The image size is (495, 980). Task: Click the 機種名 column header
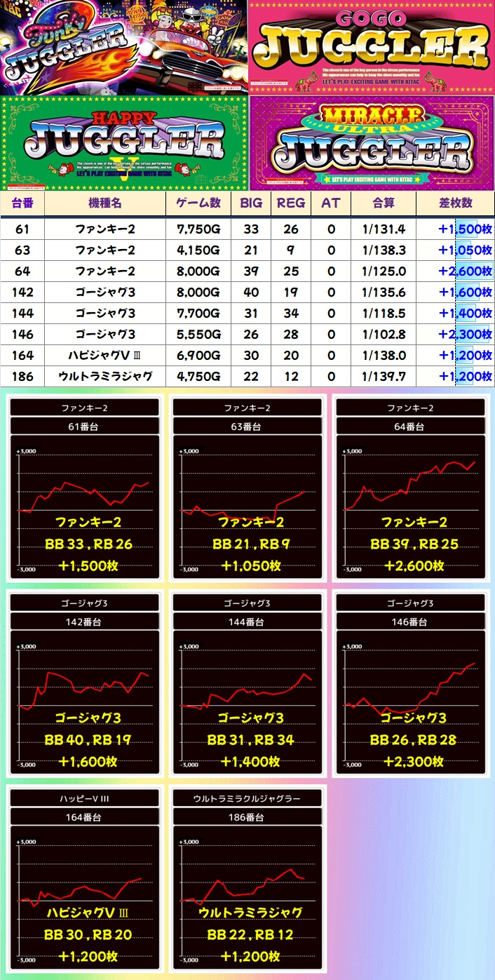105,203
